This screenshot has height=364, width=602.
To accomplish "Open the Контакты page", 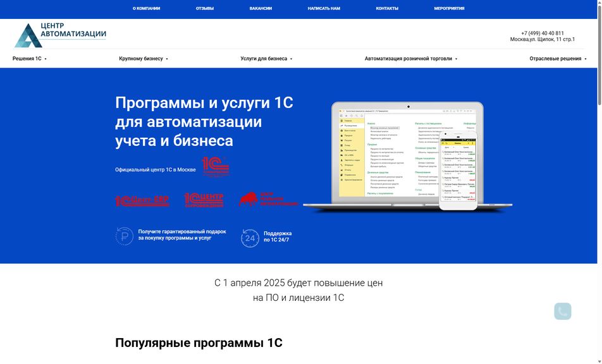I will click(387, 8).
